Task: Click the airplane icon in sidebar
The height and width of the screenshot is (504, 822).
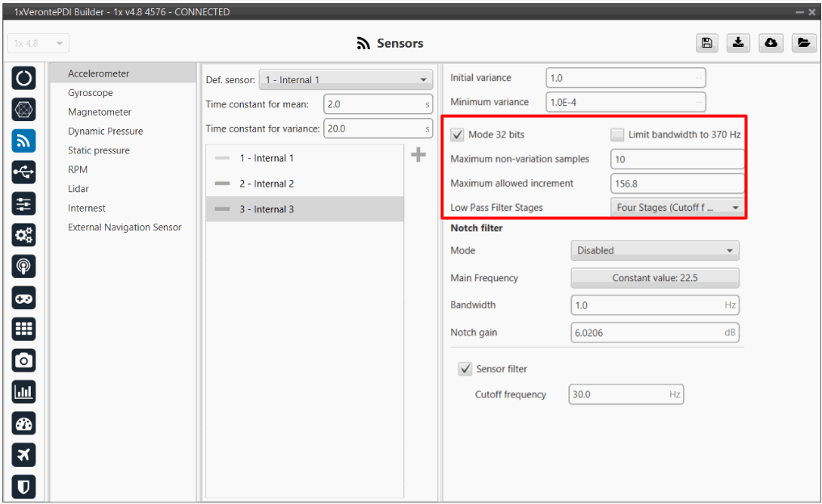Action: [23, 456]
